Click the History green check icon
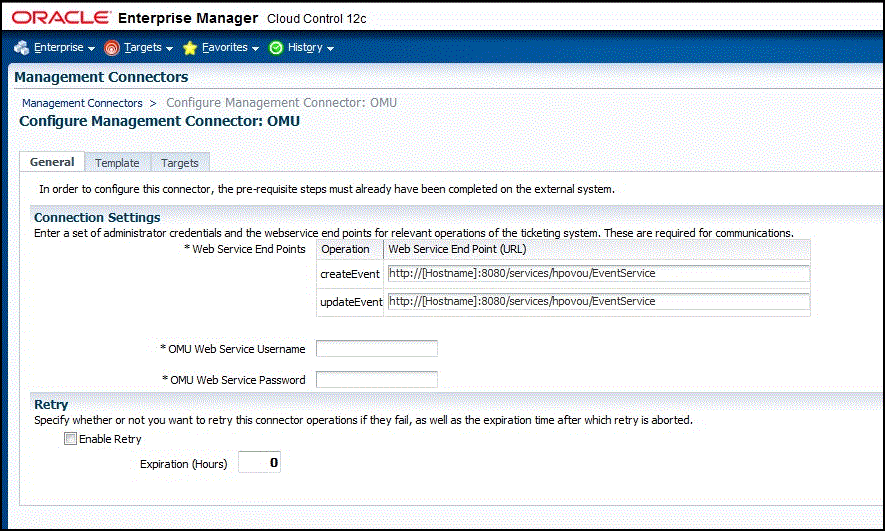 pyautogui.click(x=276, y=48)
